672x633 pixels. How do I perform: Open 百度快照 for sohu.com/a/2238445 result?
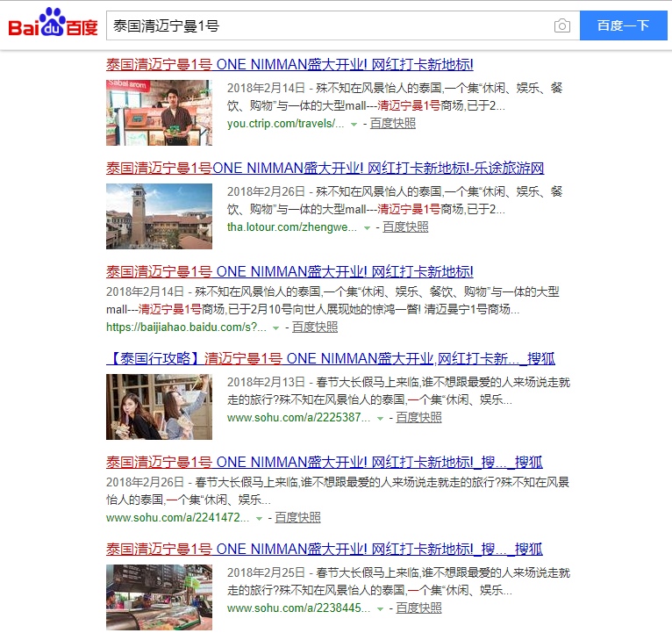[418, 608]
